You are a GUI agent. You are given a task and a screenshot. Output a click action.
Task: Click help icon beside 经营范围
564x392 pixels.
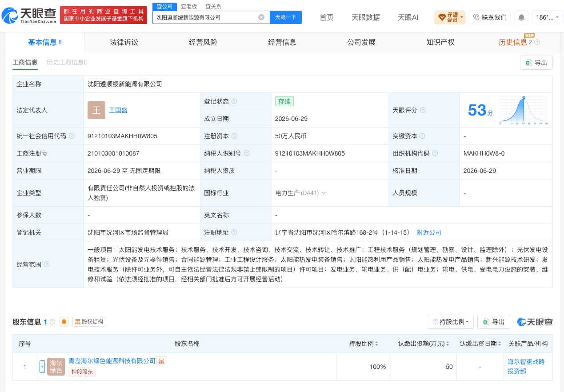(x=47, y=264)
